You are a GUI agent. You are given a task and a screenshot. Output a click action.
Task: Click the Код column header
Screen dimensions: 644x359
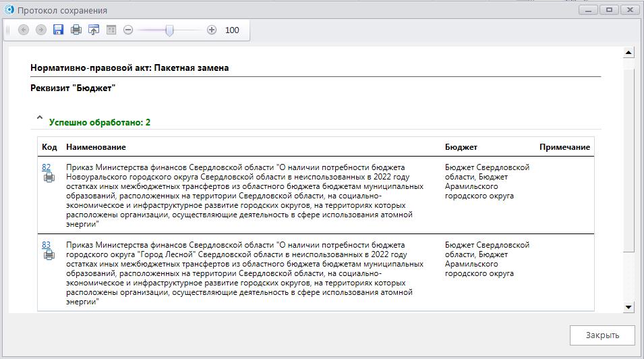(49, 147)
